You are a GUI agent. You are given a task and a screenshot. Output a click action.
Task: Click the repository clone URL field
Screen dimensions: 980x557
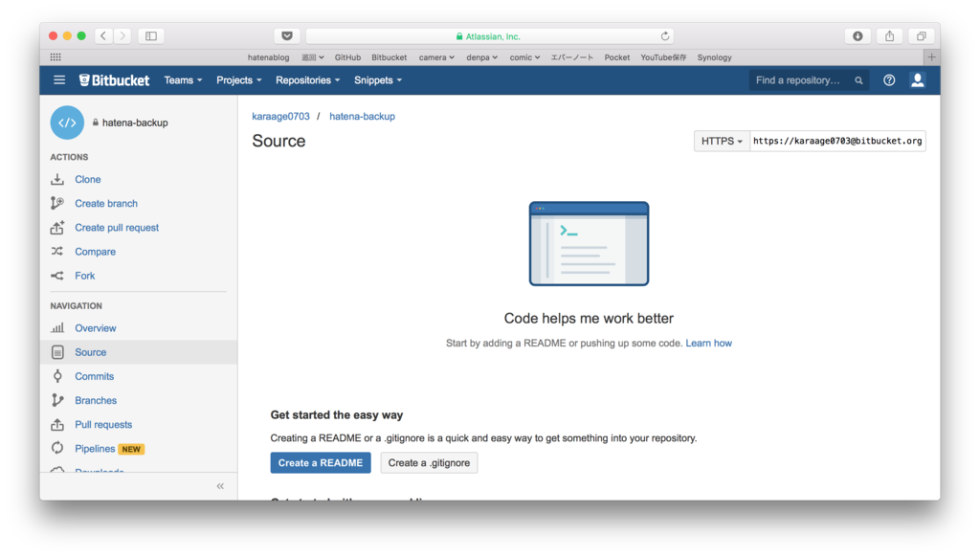837,142
